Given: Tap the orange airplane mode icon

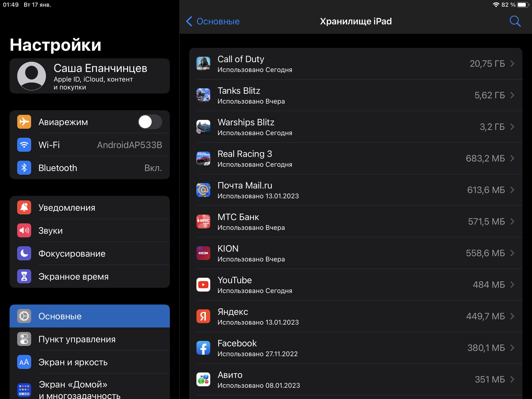Looking at the screenshot, I should (24, 122).
